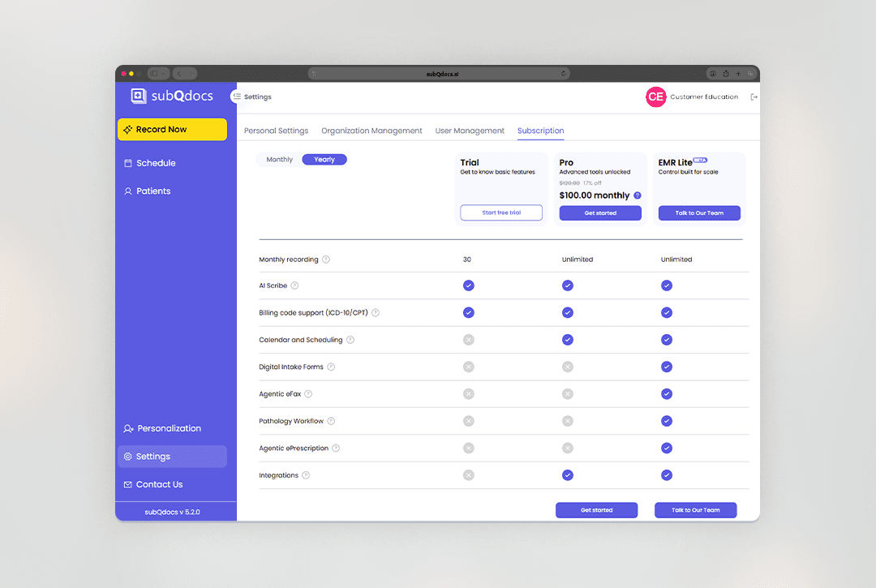Switch to the User Management tab
This screenshot has height=588, width=876.
point(470,131)
